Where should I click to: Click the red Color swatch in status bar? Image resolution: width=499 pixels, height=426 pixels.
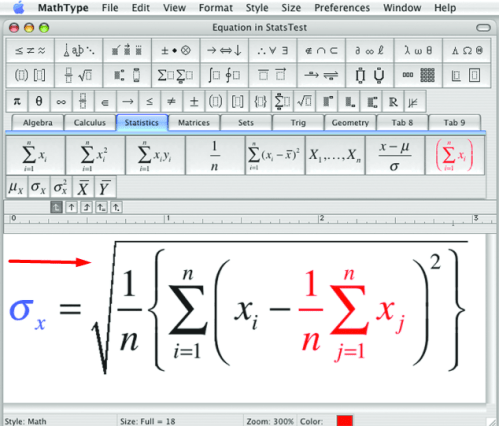tap(345, 421)
